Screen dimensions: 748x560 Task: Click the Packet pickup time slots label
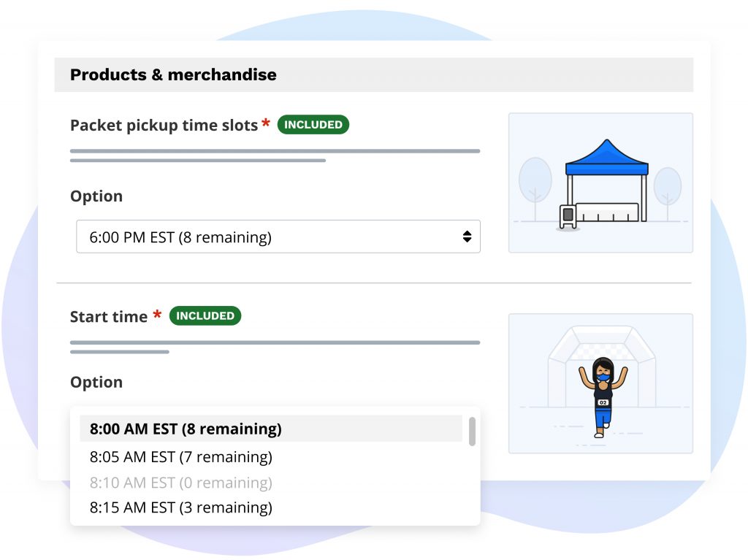click(x=164, y=126)
